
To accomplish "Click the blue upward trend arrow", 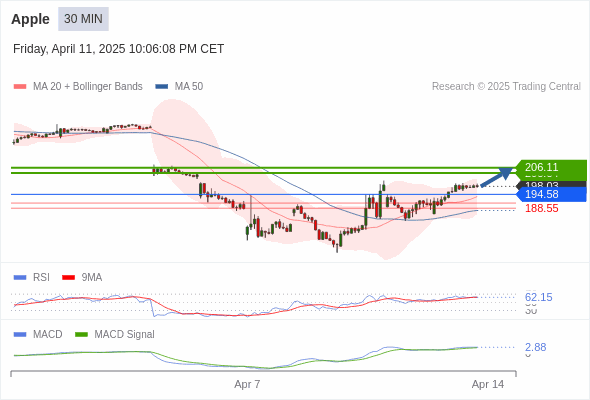I will click(x=497, y=176).
